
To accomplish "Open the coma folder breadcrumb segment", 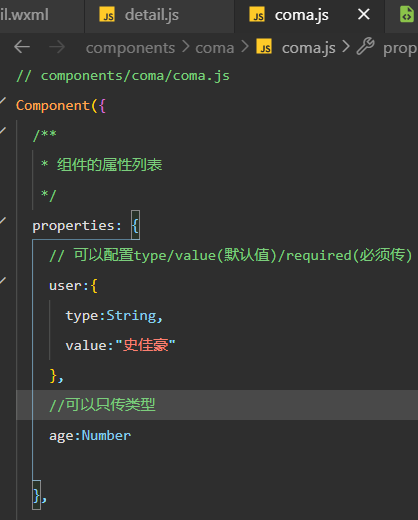I will tap(215, 48).
